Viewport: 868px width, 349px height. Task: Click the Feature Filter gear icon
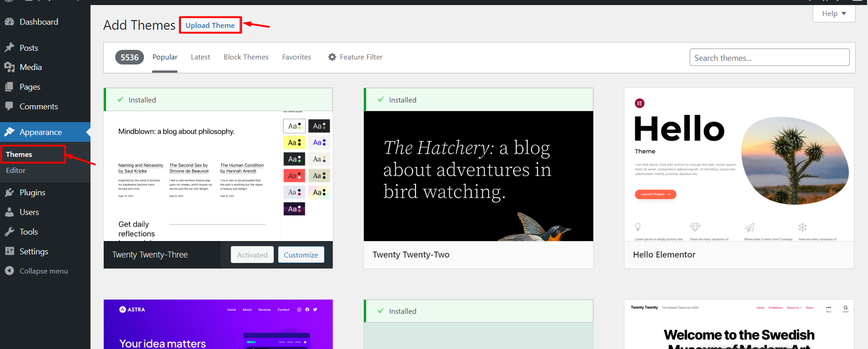pyautogui.click(x=332, y=57)
